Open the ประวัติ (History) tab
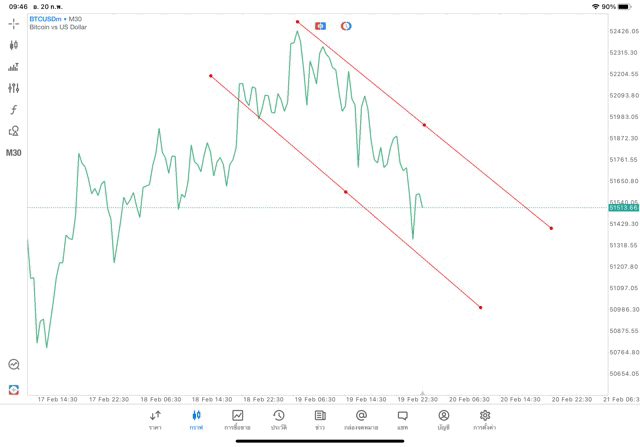This screenshot has width=640, height=447. pos(278,419)
